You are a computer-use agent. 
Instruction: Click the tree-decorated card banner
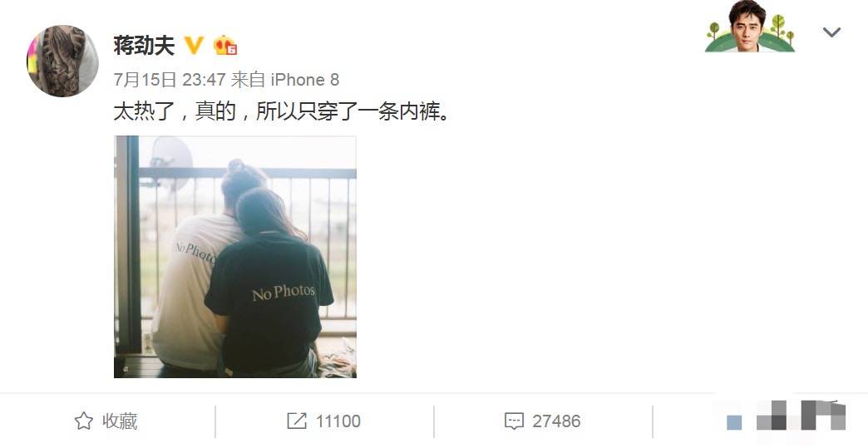pos(750,26)
